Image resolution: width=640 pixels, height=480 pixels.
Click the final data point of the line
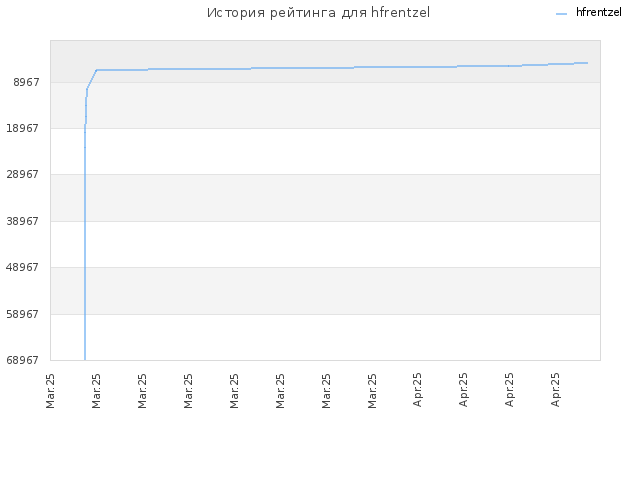point(587,63)
